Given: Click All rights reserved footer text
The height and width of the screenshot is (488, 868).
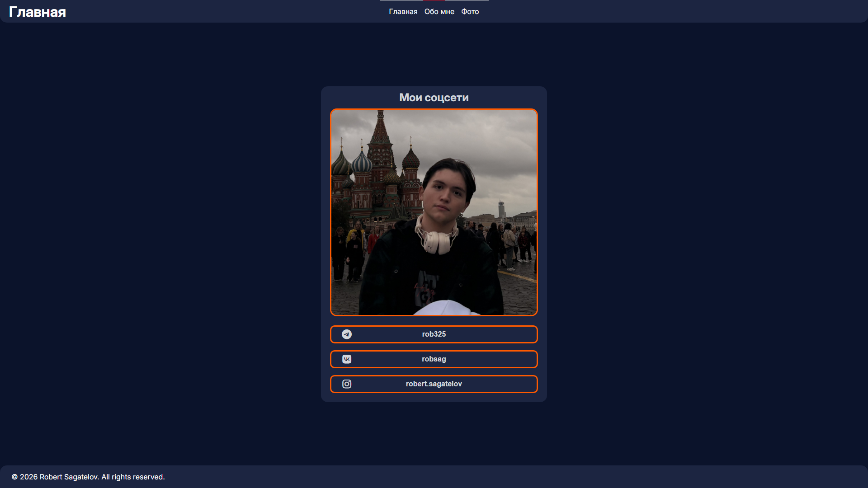Looking at the screenshot, I should tap(133, 477).
